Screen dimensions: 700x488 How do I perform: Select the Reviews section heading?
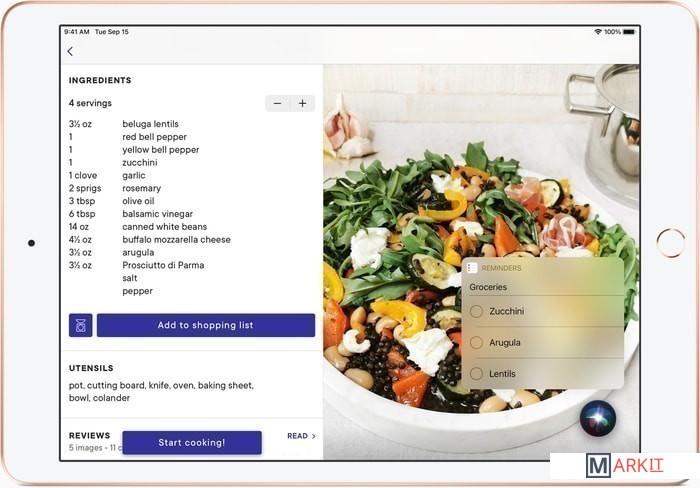tap(89, 435)
